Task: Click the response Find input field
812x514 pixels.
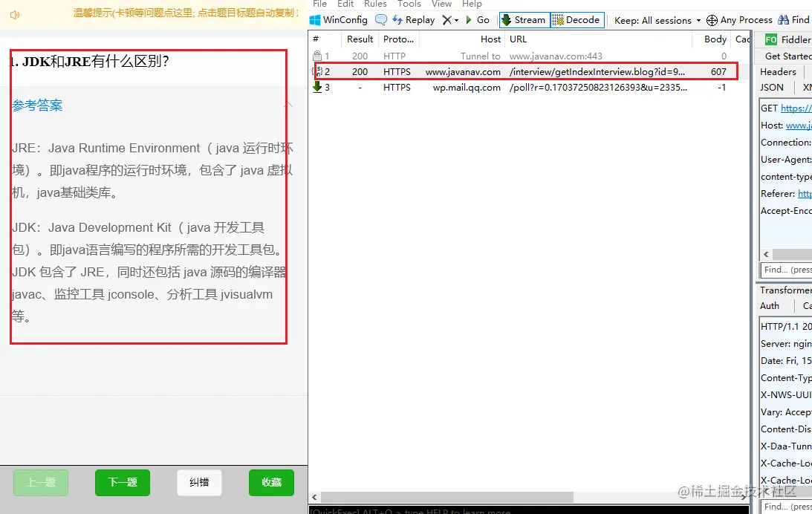Action: (x=786, y=507)
